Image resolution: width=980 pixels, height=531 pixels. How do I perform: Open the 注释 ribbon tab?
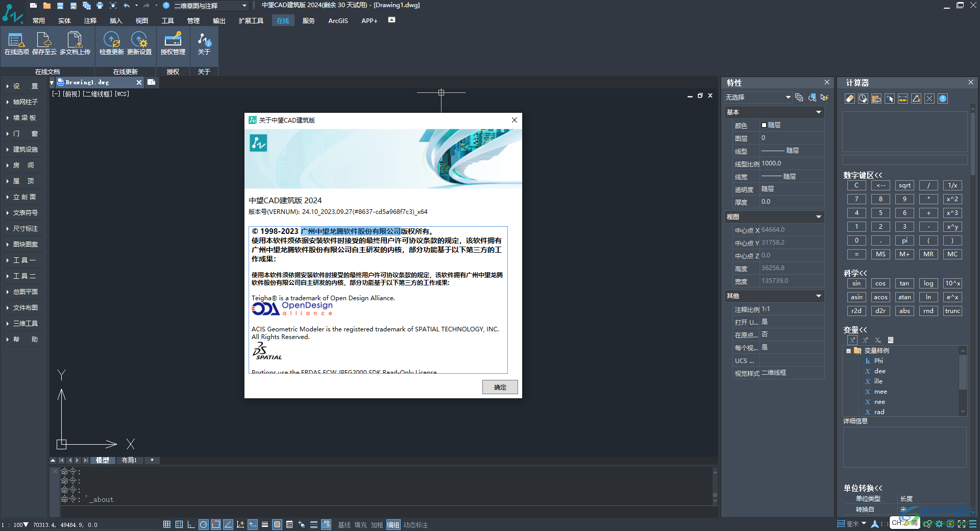click(90, 21)
